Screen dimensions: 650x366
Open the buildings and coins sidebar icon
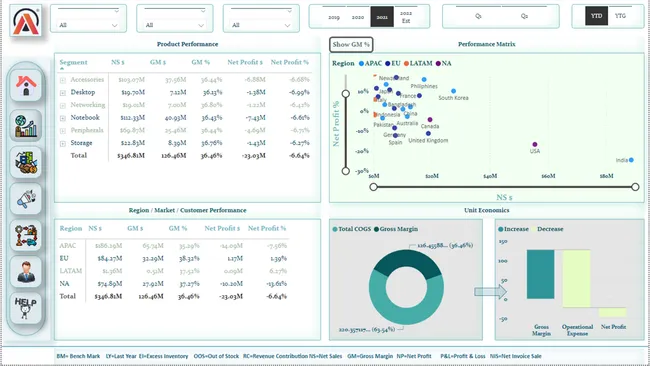(26, 162)
